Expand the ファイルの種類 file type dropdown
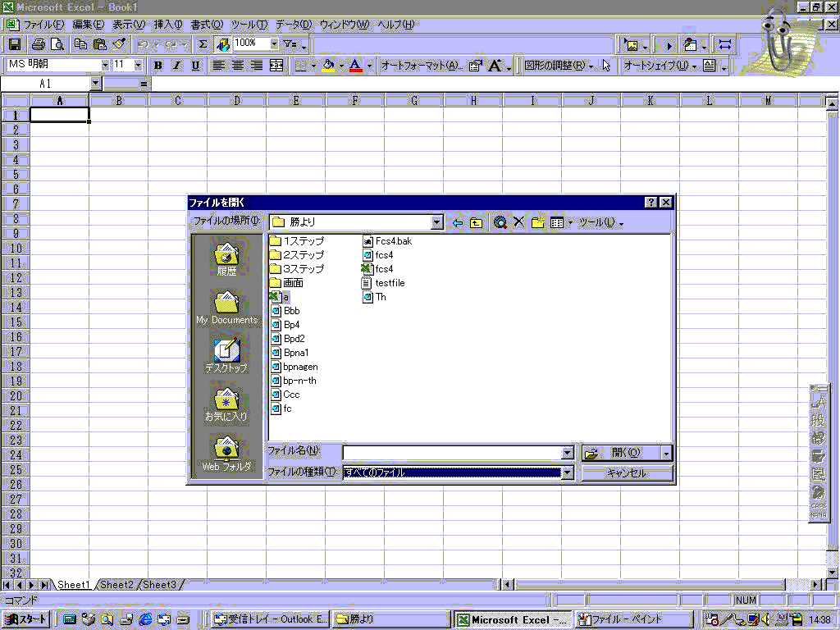Screen dimensions: 840x630 [568, 472]
